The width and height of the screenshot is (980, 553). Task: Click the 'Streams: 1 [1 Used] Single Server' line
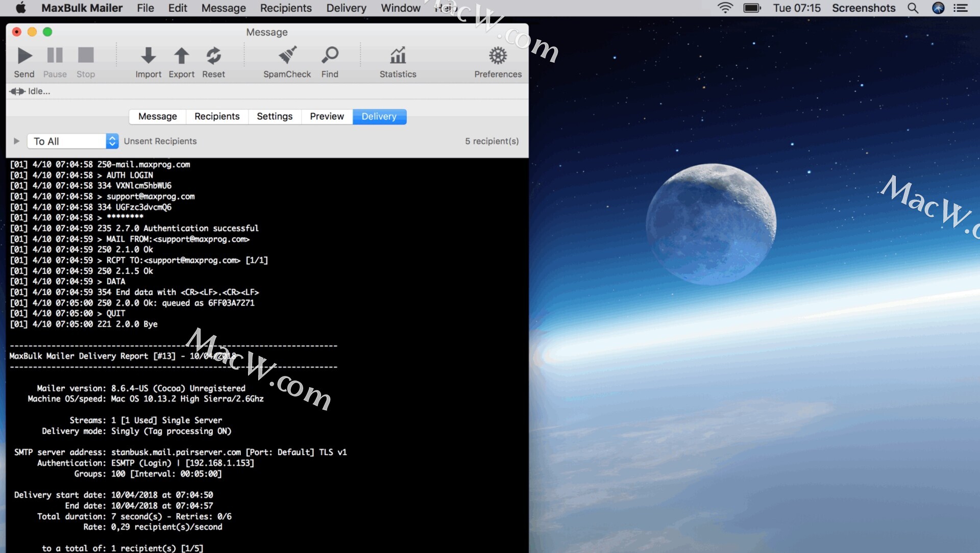point(146,420)
